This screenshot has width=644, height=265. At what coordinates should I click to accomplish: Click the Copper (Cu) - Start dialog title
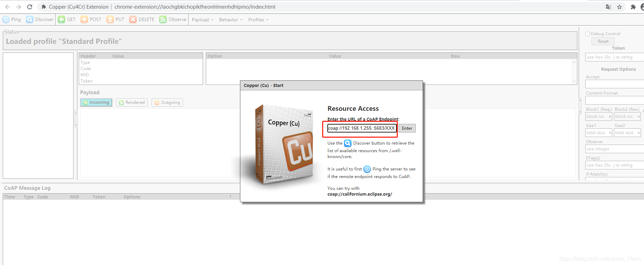[x=263, y=86]
